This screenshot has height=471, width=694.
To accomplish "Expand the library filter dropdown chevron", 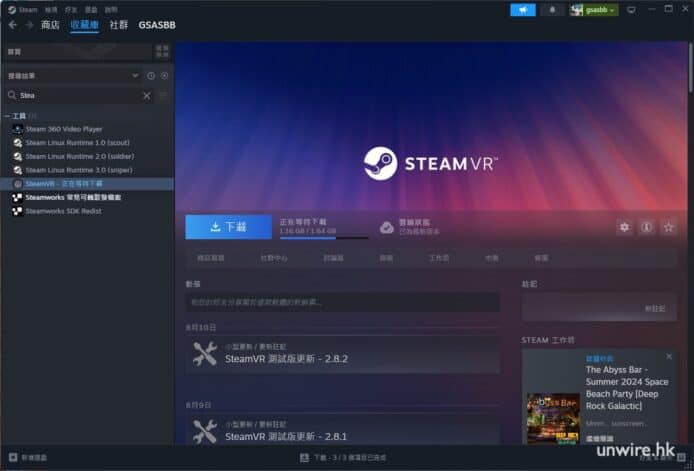I will pyautogui.click(x=135, y=75).
